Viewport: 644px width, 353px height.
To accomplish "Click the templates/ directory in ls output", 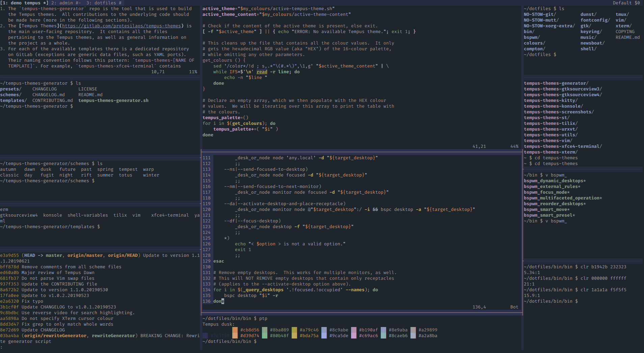I will (x=14, y=100).
